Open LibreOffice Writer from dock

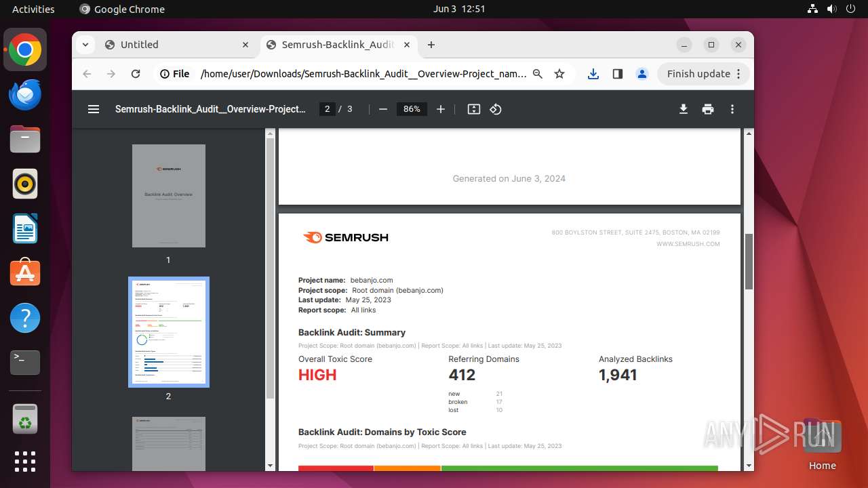25,228
